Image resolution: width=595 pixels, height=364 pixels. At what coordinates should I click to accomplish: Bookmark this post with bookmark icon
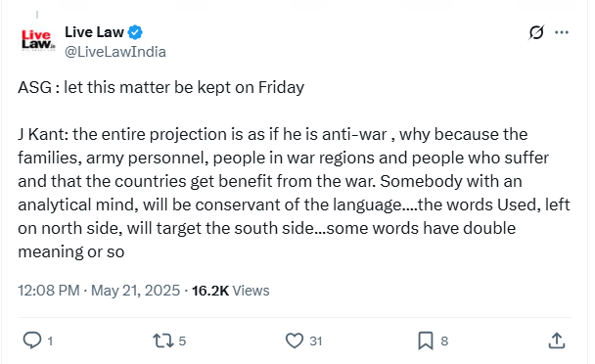pos(426,341)
